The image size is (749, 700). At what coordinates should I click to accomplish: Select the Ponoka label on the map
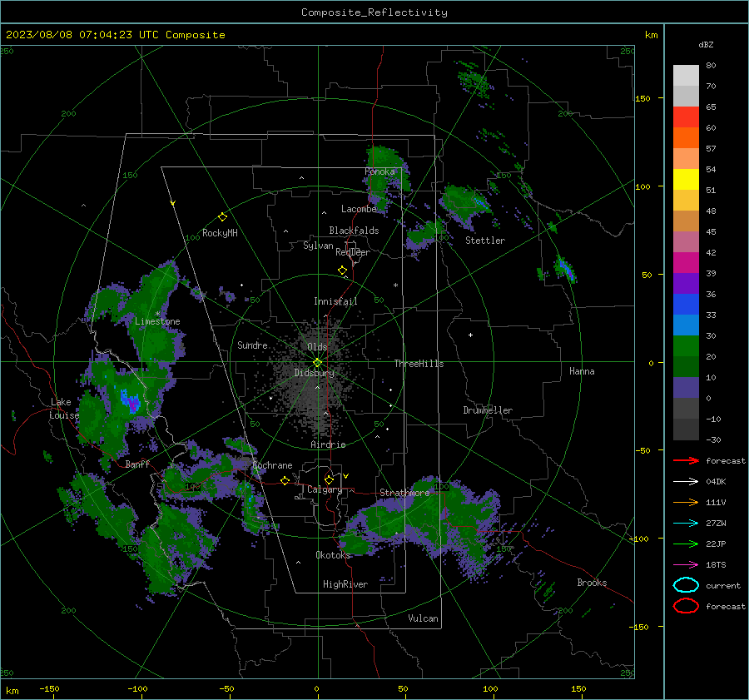click(379, 171)
